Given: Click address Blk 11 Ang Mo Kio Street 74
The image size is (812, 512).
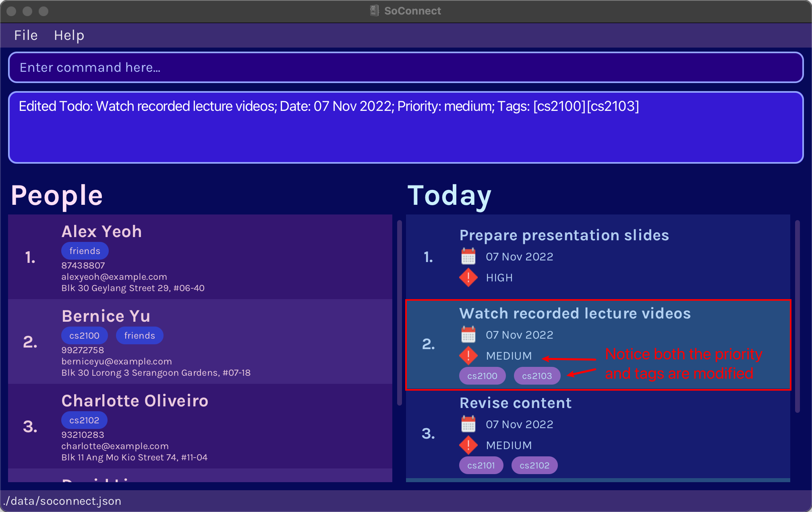Looking at the screenshot, I should [x=134, y=457].
